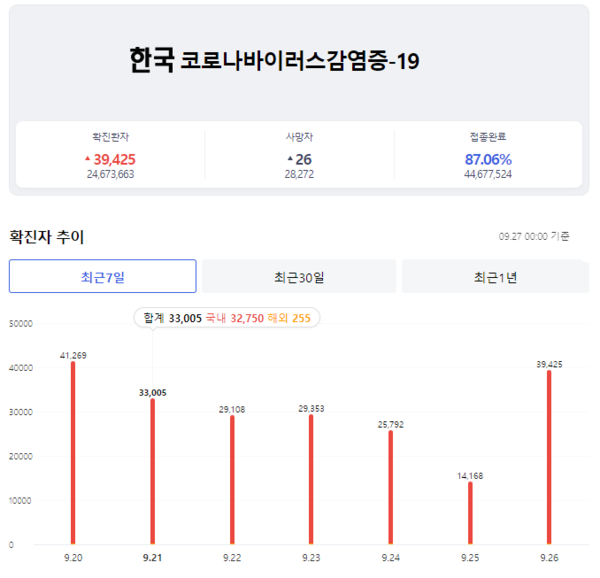Click the 9.22 date axis label
Image resolution: width=600 pixels, height=578 pixels.
click(232, 558)
